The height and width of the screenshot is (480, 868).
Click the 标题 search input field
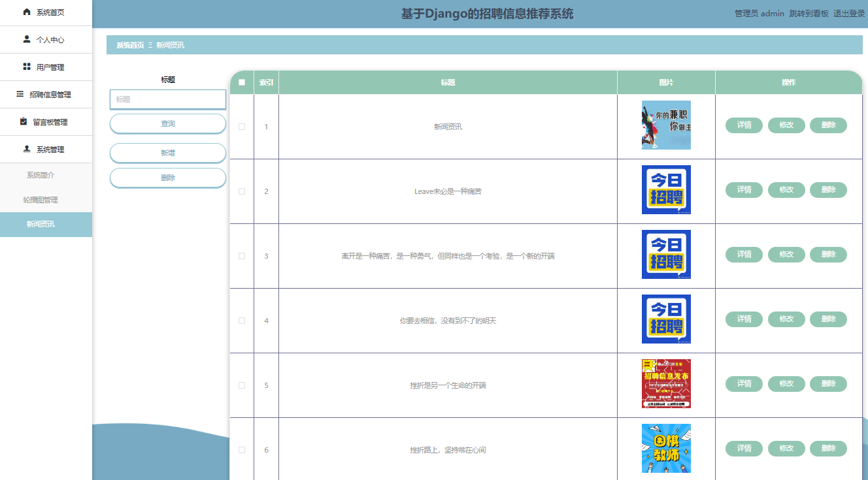168,99
